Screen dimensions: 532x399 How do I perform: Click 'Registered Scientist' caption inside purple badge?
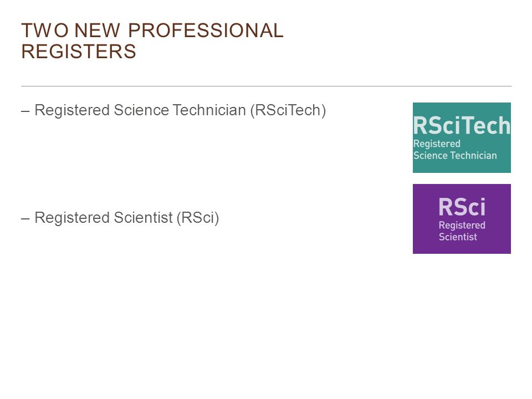[462, 231]
